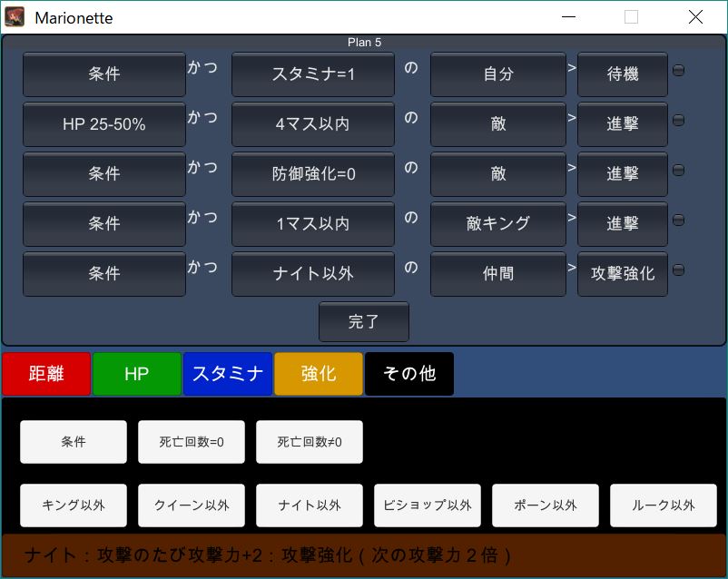Open the 条件 slot in the ナイト以外 row
728x579 pixels.
(104, 274)
